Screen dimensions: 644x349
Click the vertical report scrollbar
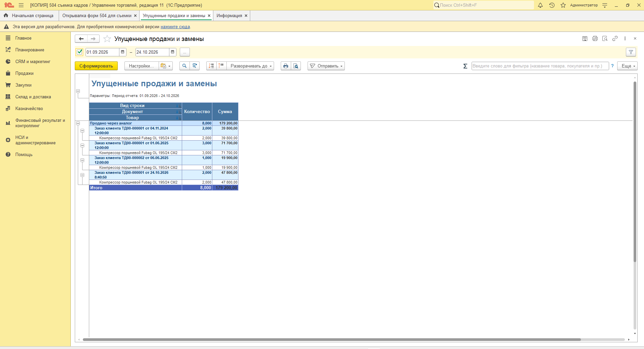point(635,171)
